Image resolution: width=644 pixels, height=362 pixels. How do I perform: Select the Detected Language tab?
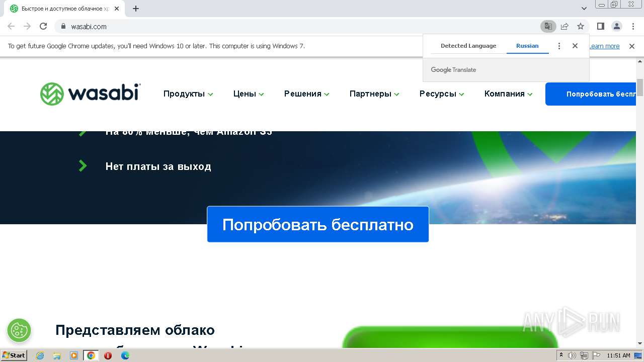tap(468, 46)
